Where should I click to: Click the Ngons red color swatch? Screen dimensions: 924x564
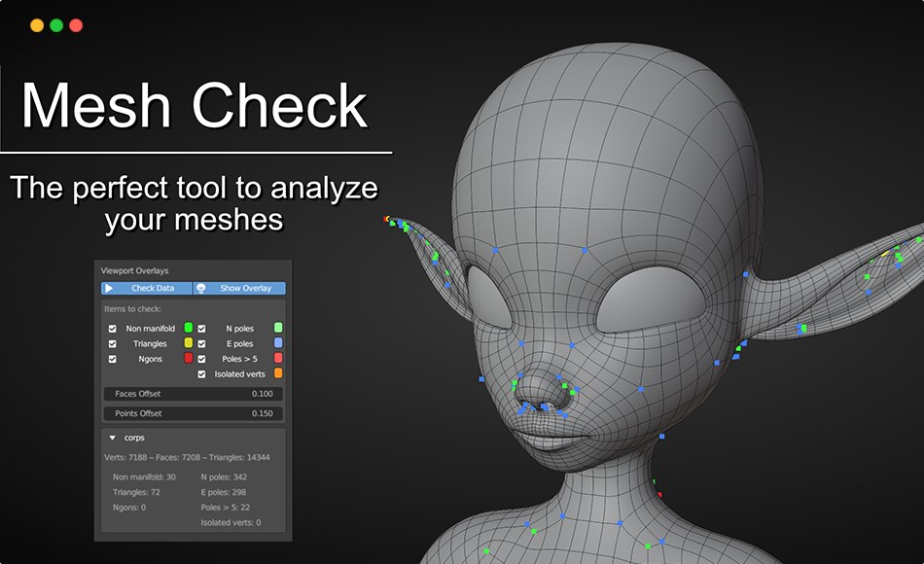pyautogui.click(x=188, y=359)
